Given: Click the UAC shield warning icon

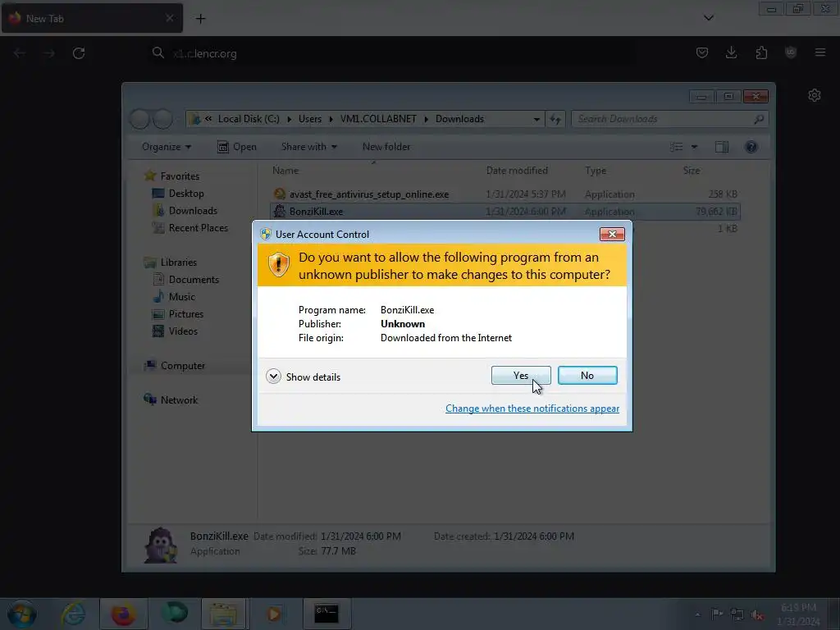Looking at the screenshot, I should point(279,265).
